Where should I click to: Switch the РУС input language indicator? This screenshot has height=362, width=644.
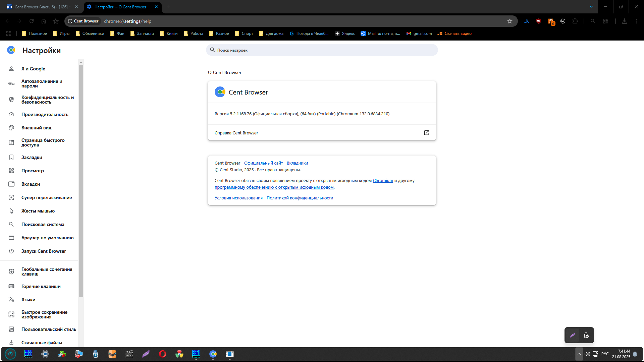pos(605,354)
